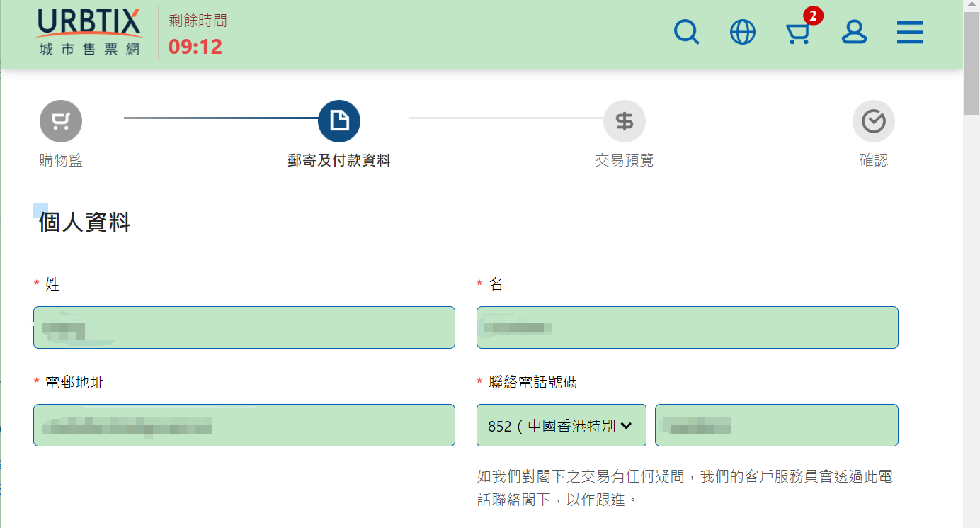Viewport: 980px width, 528px height.
Task: Open the user account profile icon
Action: tap(854, 32)
